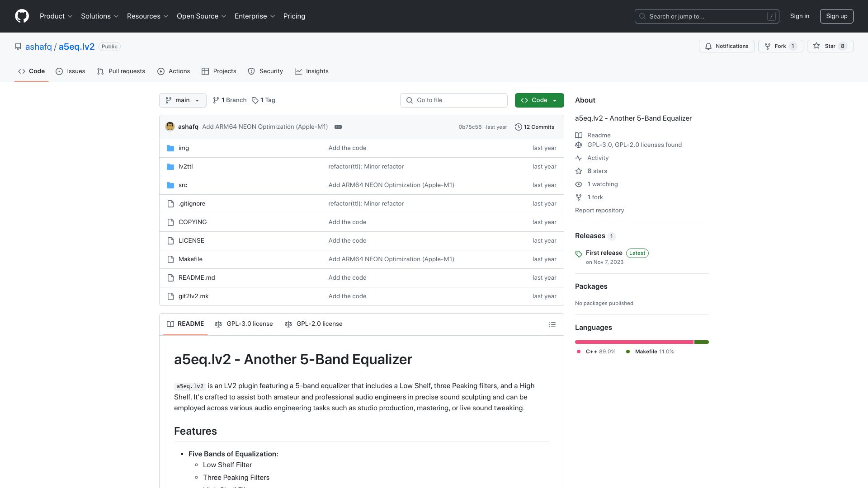This screenshot has height=488, width=868.
Task: Focus the Search or jump to field
Action: click(707, 16)
